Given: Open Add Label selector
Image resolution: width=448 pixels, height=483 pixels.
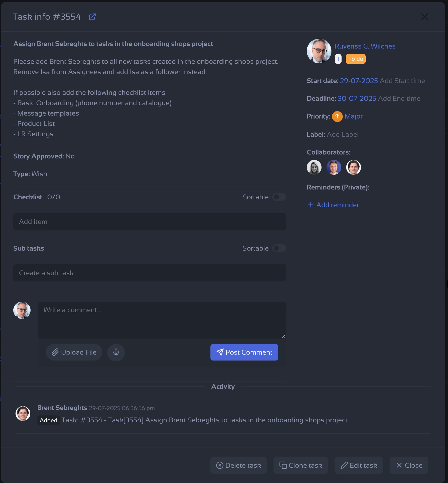Looking at the screenshot, I should 343,135.
